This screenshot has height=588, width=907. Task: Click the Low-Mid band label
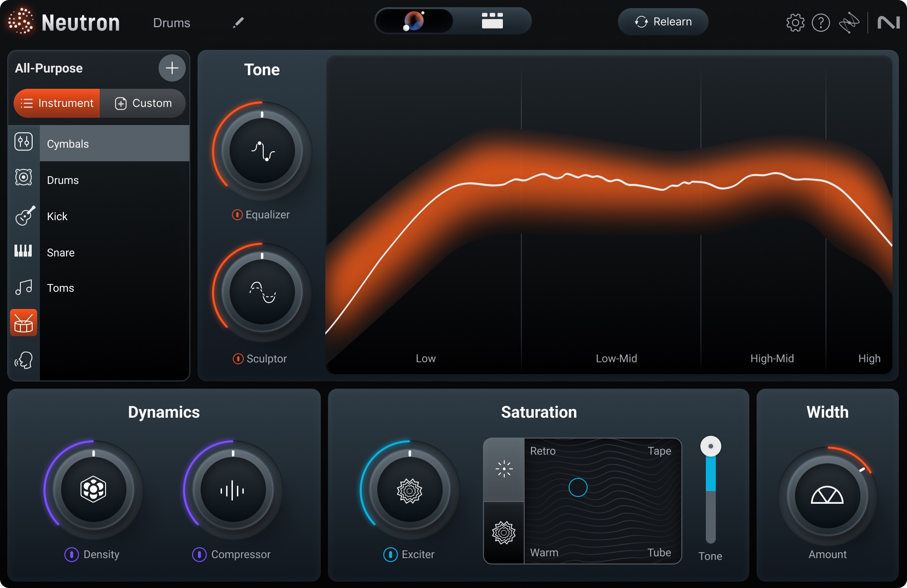[617, 358]
